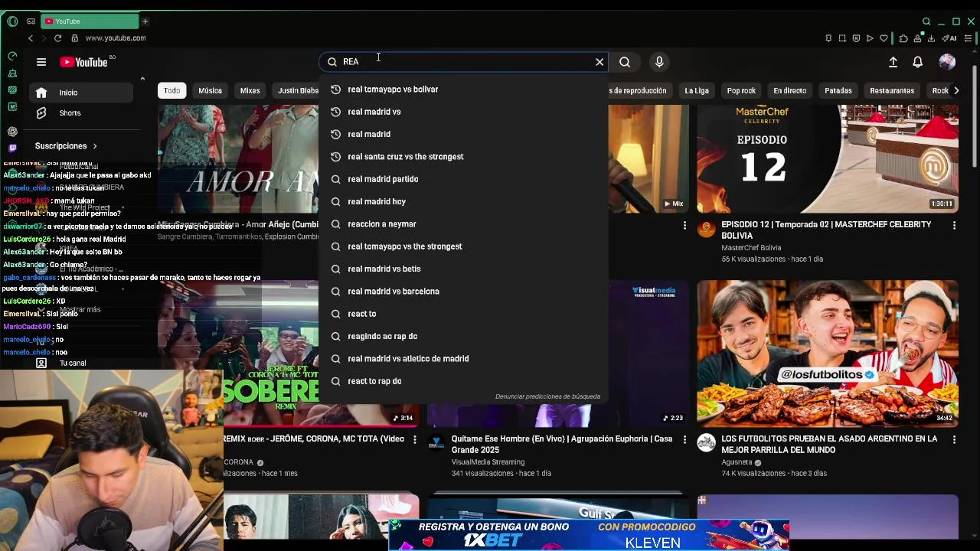Open Twitch in the Opera sidebar
980x551 pixels.
[x=12, y=148]
